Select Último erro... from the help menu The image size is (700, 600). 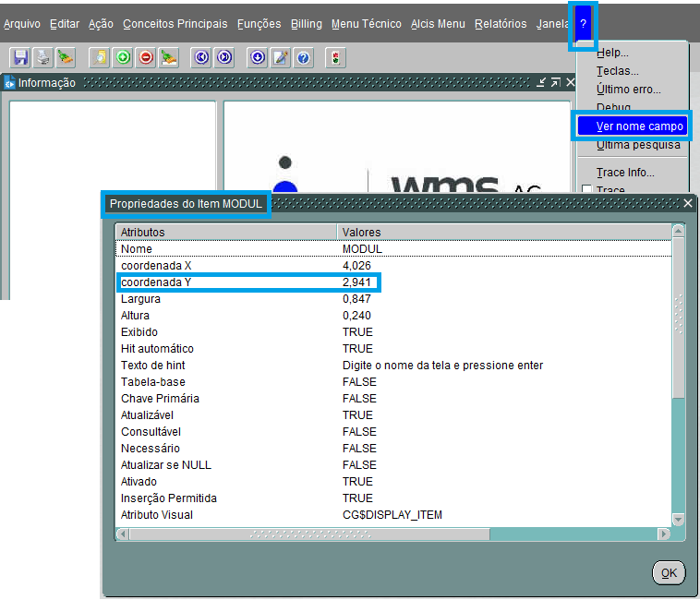pos(628,90)
